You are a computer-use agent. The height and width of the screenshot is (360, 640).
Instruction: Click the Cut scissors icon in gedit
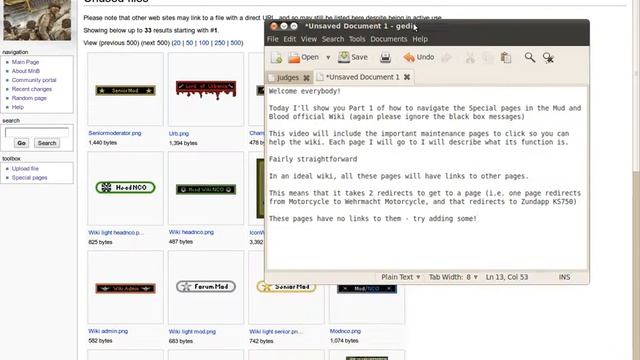[x=470, y=58]
